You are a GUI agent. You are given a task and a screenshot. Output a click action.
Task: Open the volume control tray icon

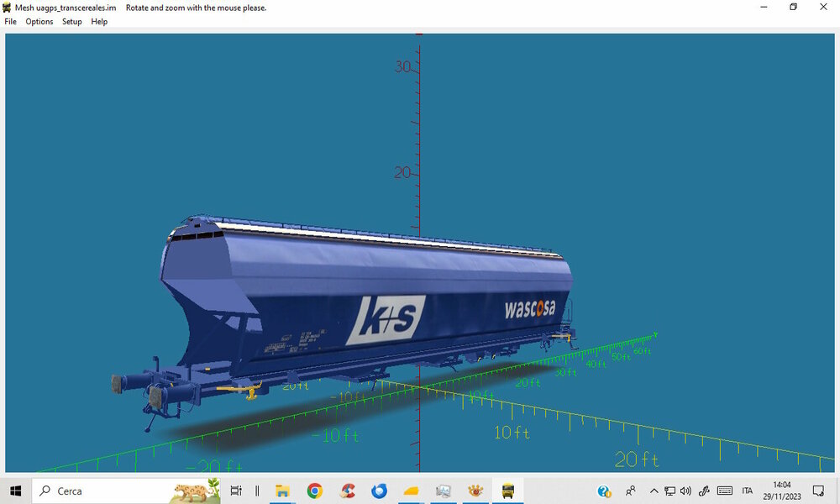point(685,491)
